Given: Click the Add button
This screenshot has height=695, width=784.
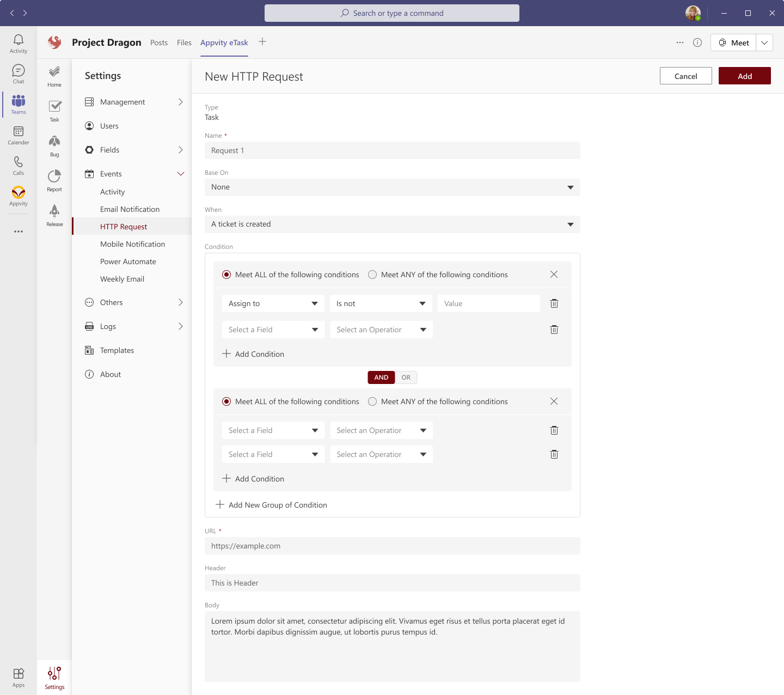Looking at the screenshot, I should pos(744,76).
